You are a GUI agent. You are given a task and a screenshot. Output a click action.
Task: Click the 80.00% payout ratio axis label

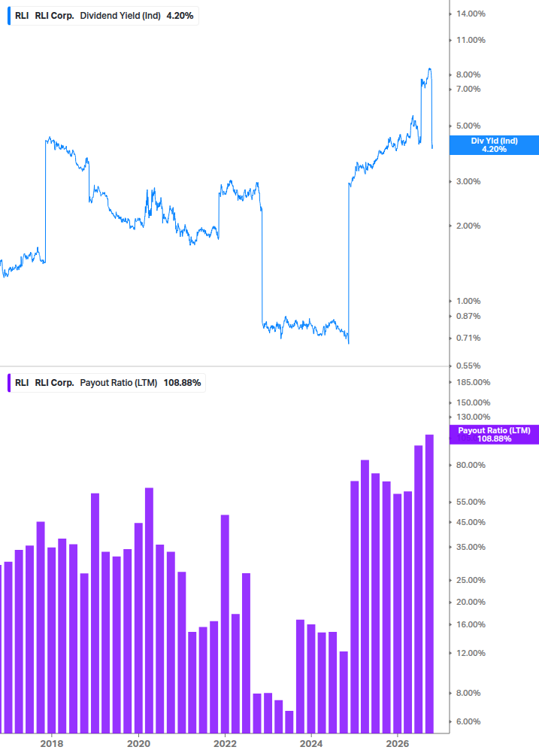click(x=471, y=466)
